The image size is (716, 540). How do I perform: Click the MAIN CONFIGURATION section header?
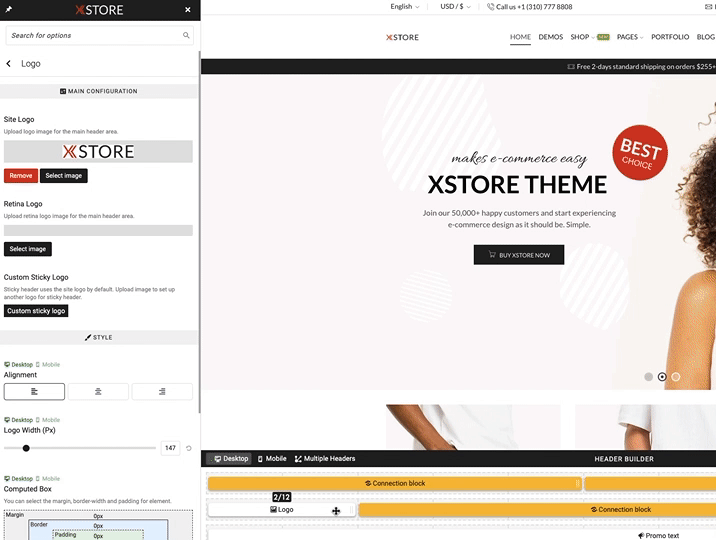99,91
